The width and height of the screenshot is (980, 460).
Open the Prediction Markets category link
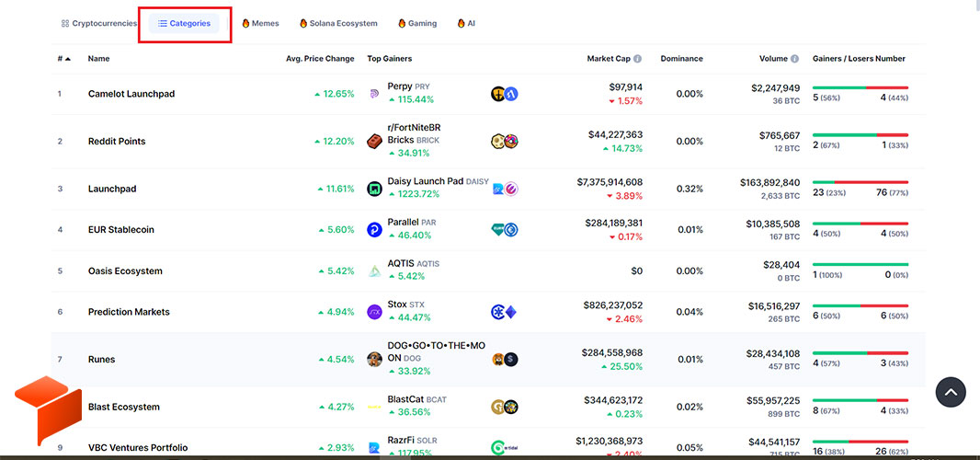(129, 312)
